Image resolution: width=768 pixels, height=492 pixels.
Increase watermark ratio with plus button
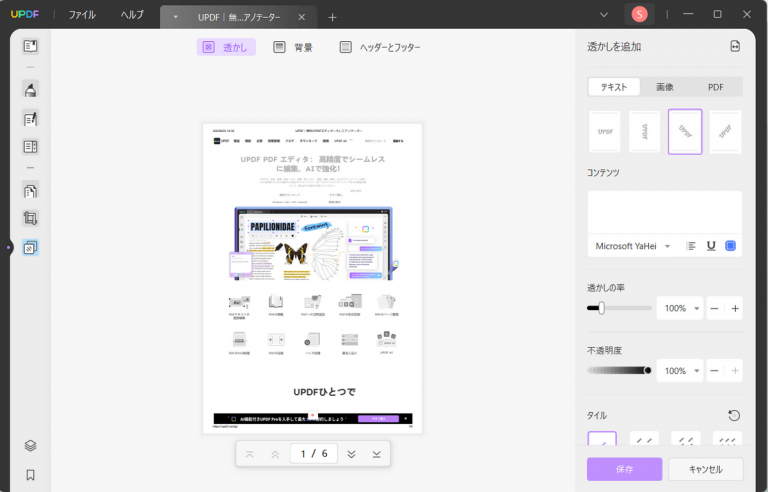[x=735, y=308]
